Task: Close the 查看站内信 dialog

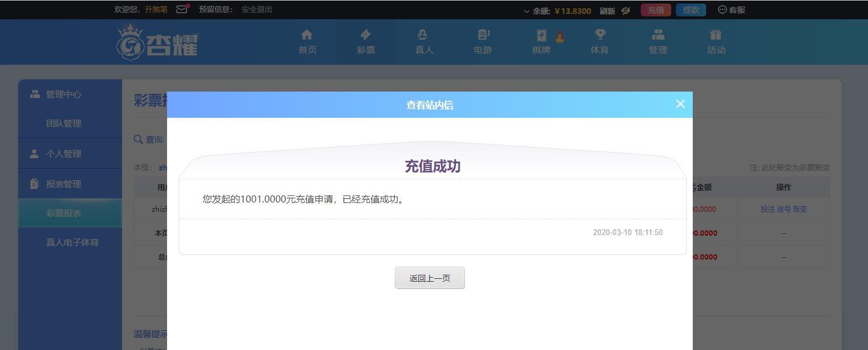Action: coord(680,104)
